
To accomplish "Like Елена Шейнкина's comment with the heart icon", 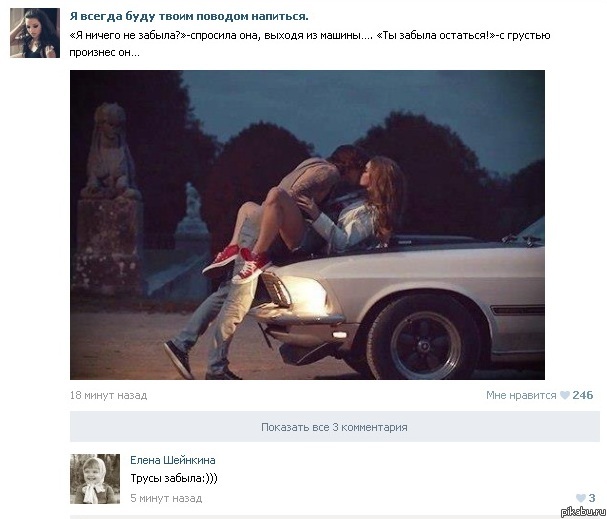I will pos(580,498).
